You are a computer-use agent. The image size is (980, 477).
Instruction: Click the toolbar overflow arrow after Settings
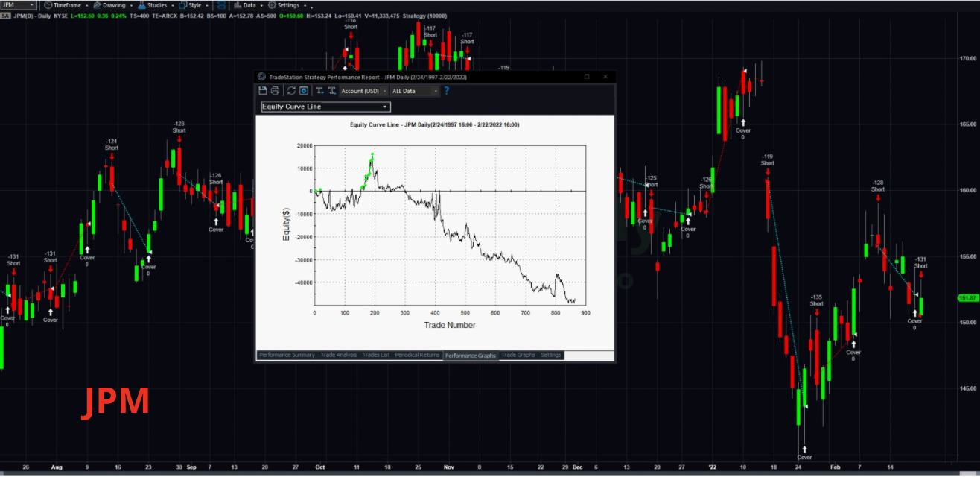312,7
